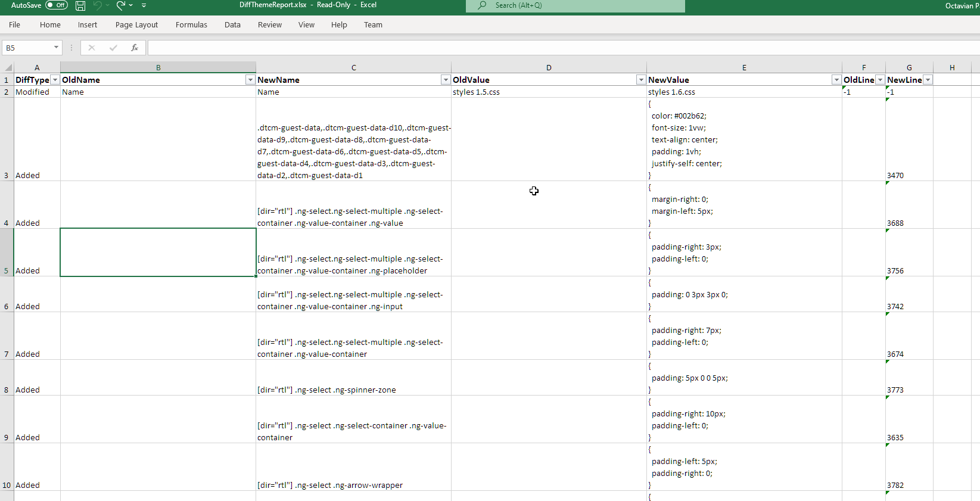Image resolution: width=980 pixels, height=501 pixels.
Task: Click inside the formula bar input
Action: click(536, 48)
